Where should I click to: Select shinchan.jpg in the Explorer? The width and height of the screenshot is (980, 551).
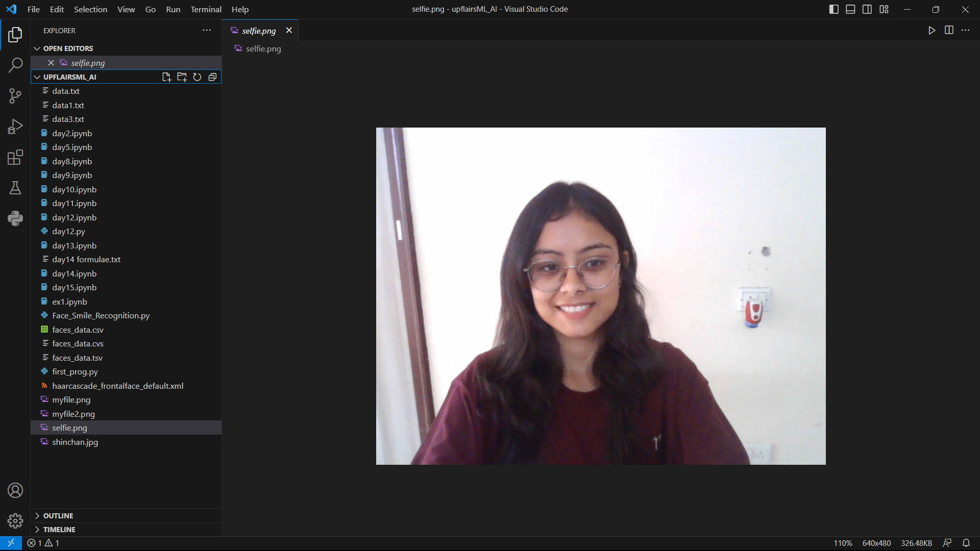coord(75,442)
